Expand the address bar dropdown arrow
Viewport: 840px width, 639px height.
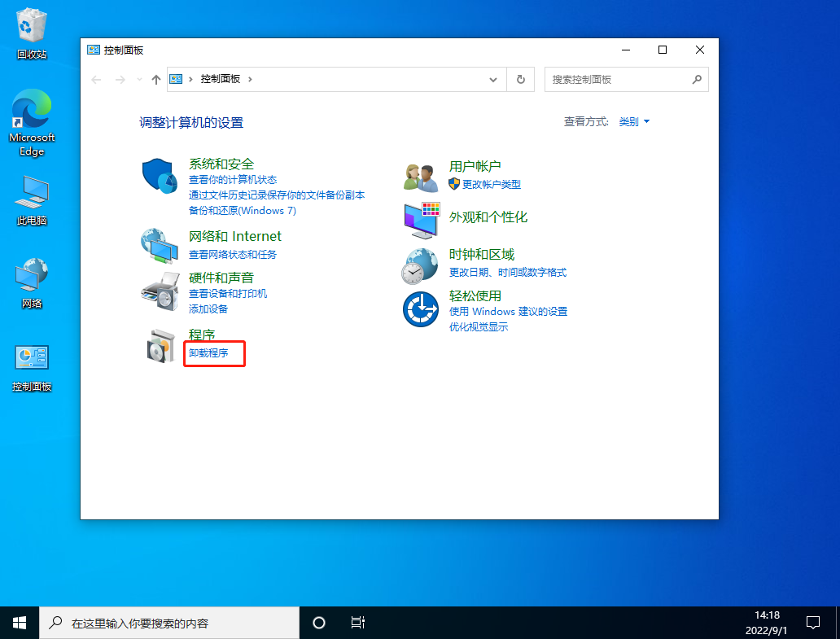(x=492, y=79)
